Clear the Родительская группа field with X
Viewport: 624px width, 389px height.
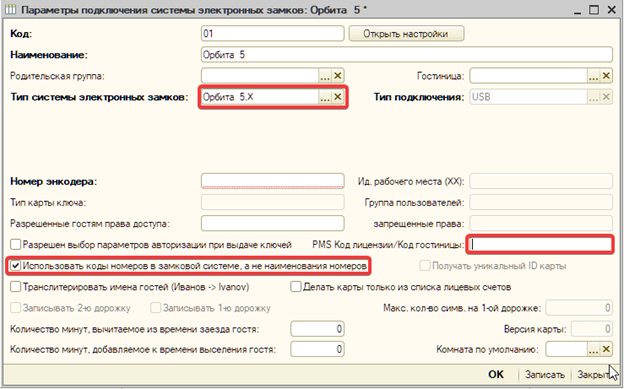338,76
